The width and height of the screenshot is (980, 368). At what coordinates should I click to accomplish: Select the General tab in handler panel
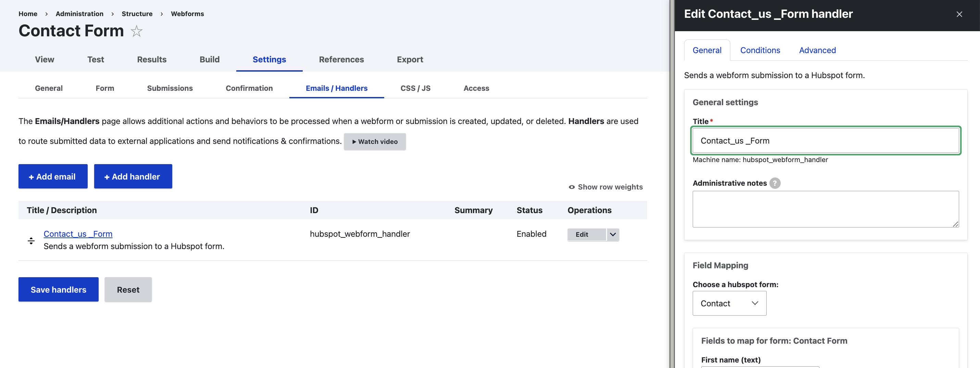coord(706,50)
